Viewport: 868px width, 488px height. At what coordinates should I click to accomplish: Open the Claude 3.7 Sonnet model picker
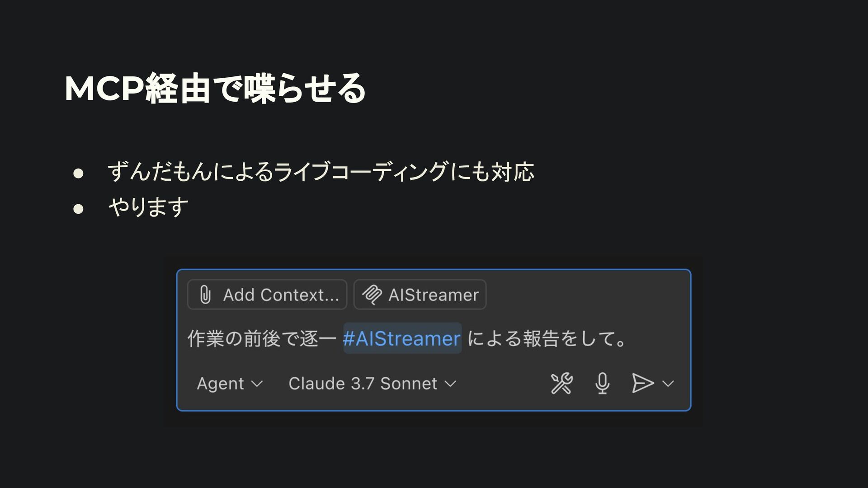point(363,384)
